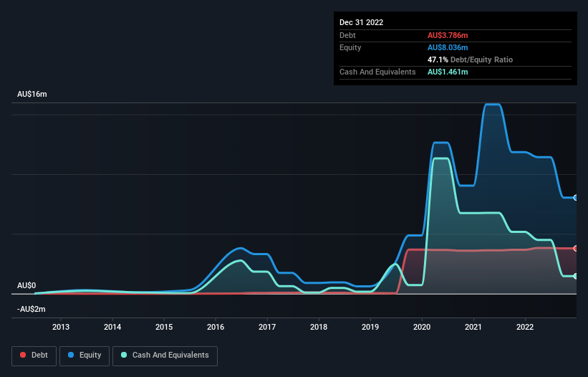Click the 2017 x-axis label
Viewport: 588px width, 377px height.
[267, 327]
